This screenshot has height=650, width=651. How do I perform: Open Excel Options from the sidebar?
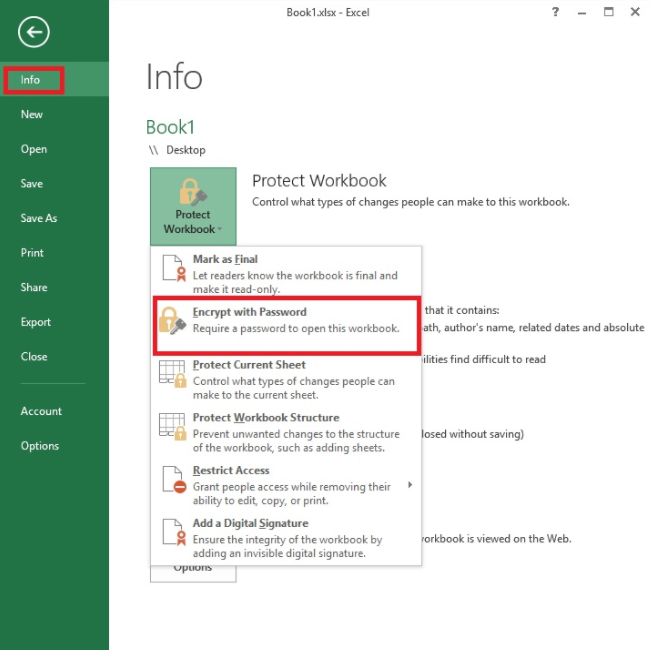pyautogui.click(x=40, y=446)
